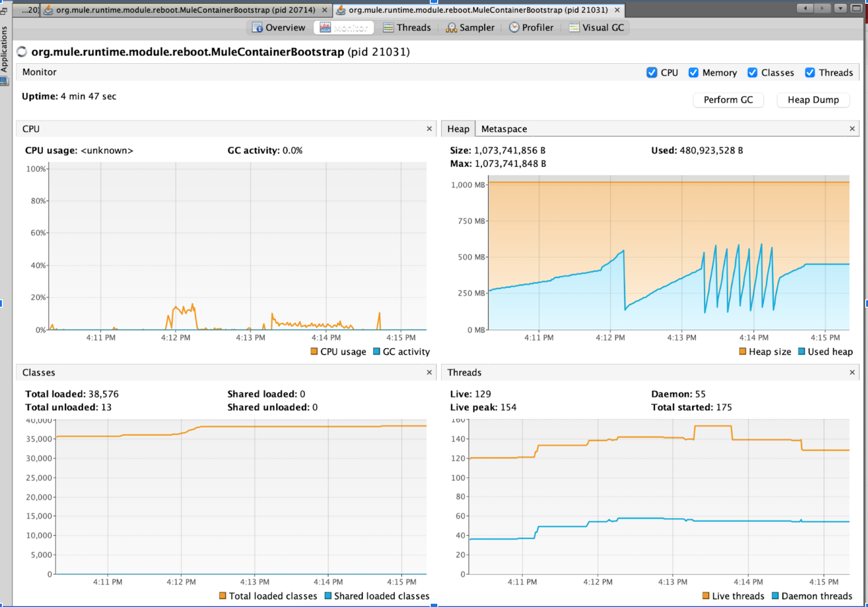Open the Overview tab
This screenshot has height=607, width=868.
[279, 27]
